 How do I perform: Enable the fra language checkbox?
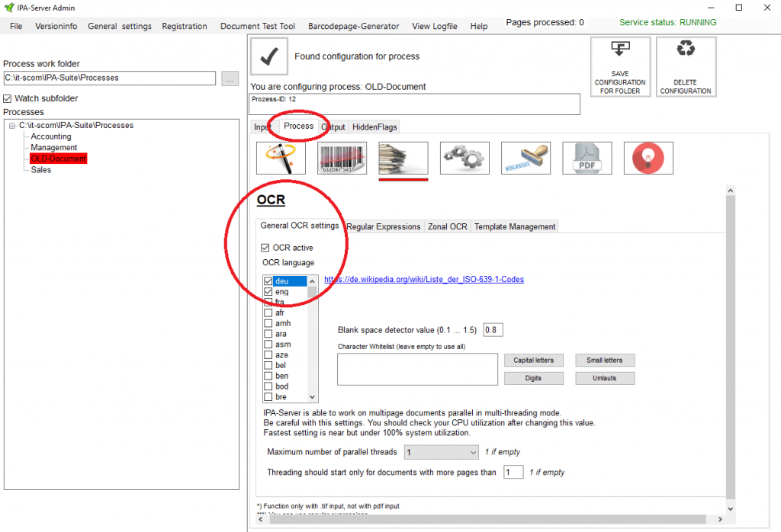click(x=268, y=303)
